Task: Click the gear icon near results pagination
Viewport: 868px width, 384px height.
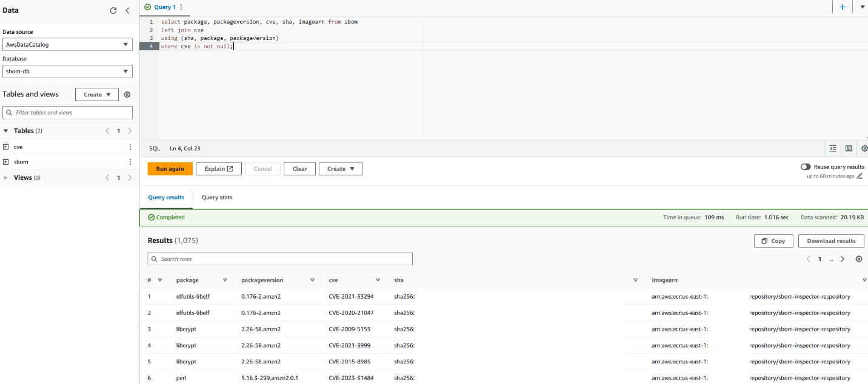Action: (859, 259)
